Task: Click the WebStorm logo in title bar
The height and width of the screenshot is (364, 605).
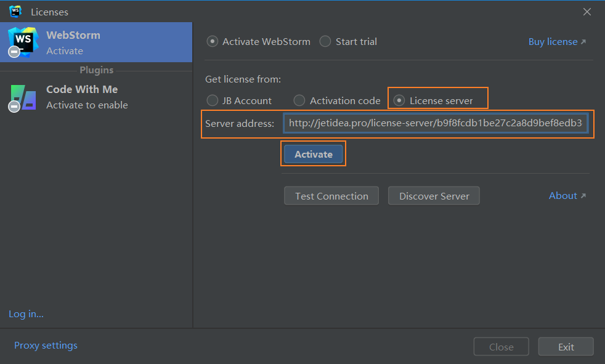Action: [x=15, y=12]
